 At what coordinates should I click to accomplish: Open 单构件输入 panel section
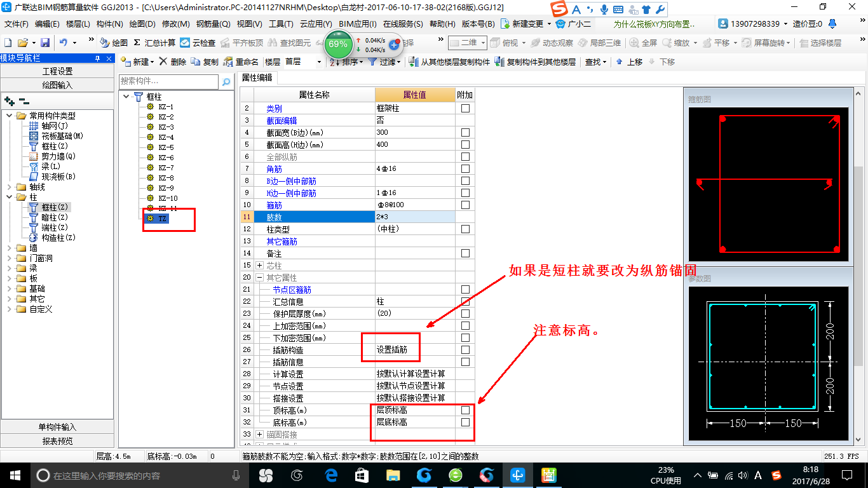pyautogui.click(x=57, y=427)
